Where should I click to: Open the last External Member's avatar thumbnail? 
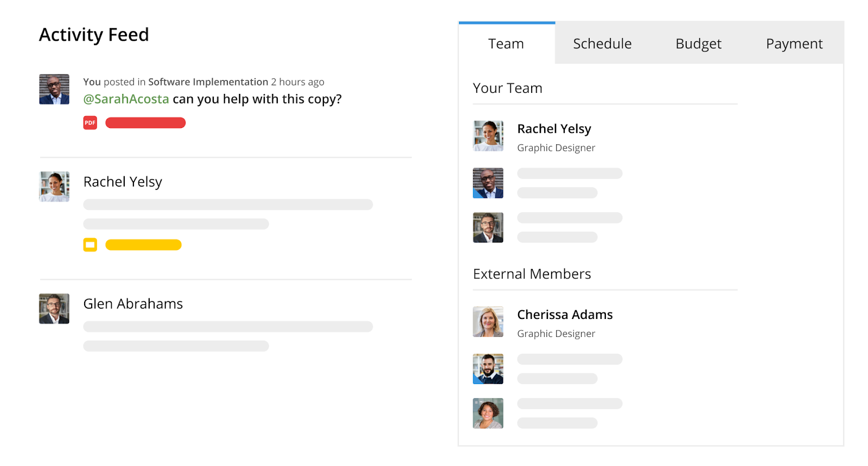(x=488, y=413)
